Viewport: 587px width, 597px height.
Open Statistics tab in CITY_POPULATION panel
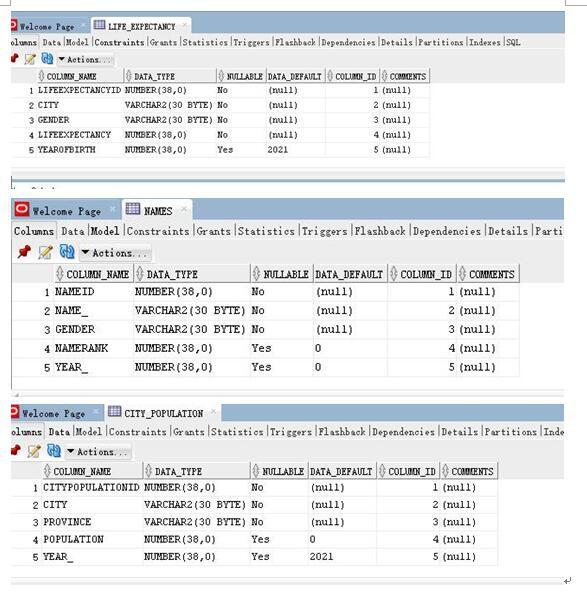[237, 432]
